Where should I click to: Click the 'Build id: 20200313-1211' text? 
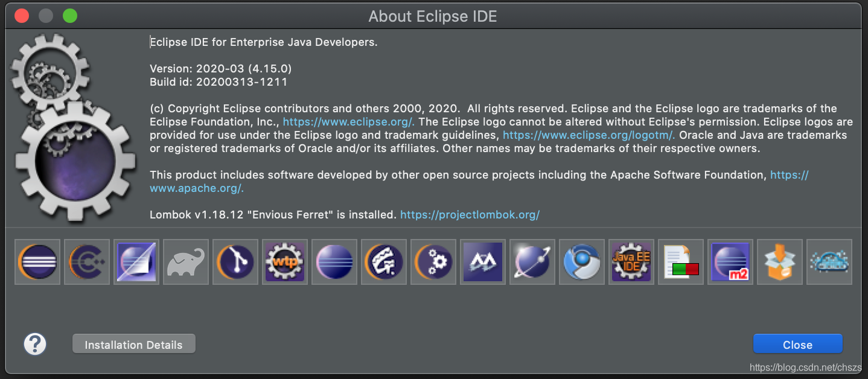[x=219, y=82]
